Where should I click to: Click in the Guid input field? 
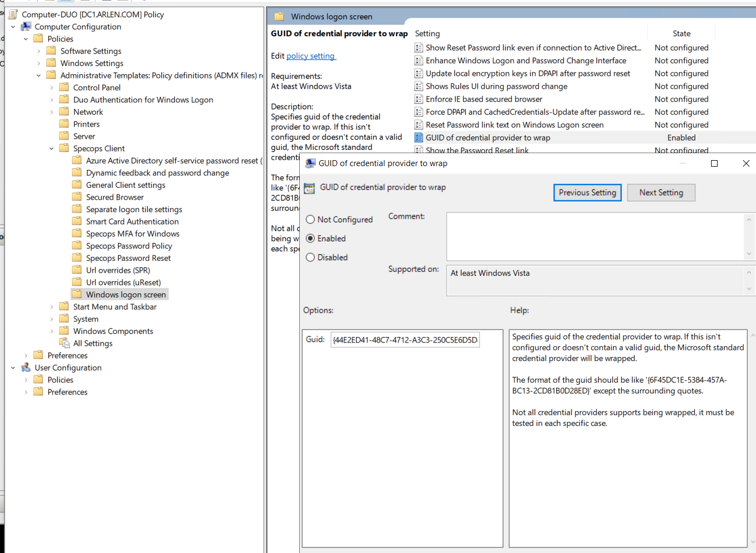click(x=405, y=340)
